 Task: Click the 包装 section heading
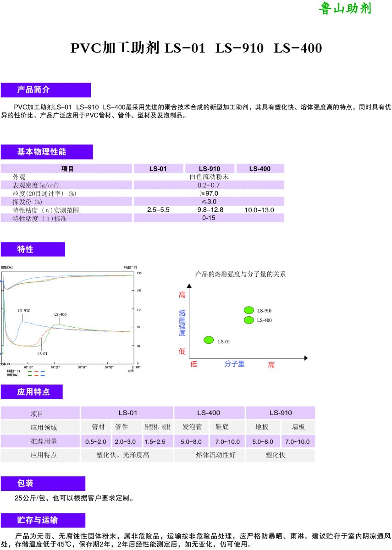[x=43, y=483]
